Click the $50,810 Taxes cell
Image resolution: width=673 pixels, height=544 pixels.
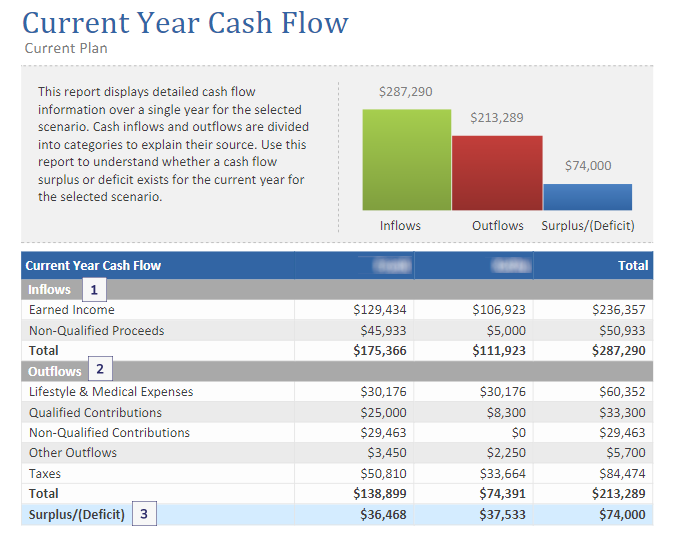click(x=383, y=474)
